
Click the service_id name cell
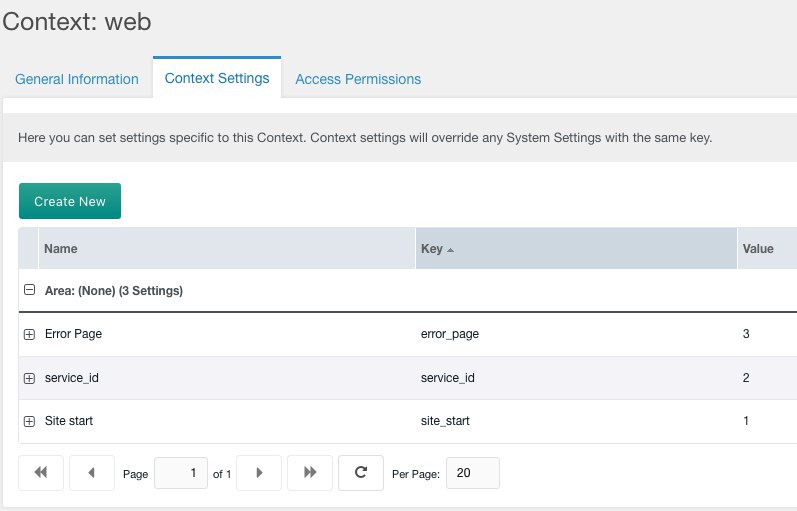pos(72,378)
